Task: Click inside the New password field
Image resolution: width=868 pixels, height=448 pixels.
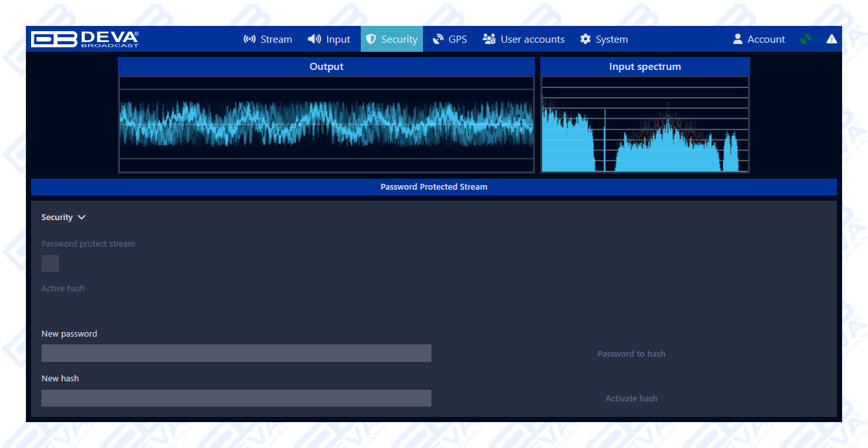Action: [236, 353]
